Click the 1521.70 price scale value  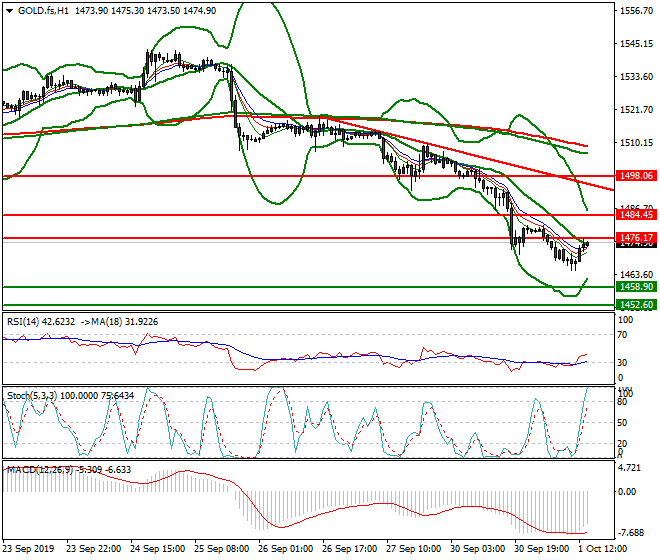coord(636,110)
